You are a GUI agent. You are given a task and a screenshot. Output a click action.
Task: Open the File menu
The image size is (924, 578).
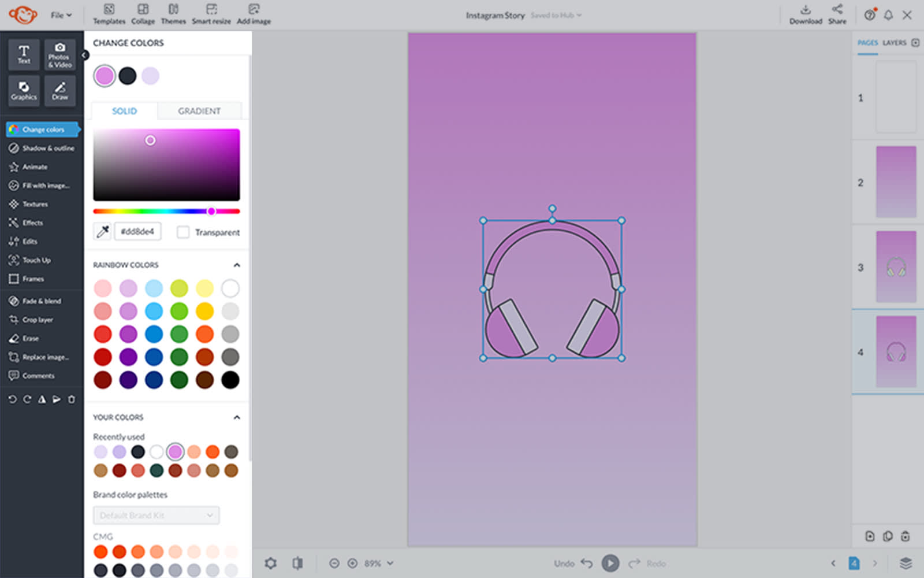tap(61, 15)
